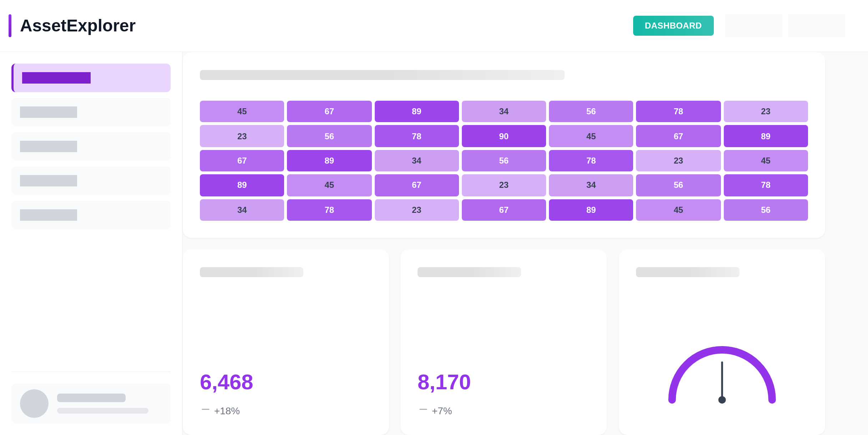Click the +7% trend indicator
Screen dimensions: 868x435
[441, 411]
